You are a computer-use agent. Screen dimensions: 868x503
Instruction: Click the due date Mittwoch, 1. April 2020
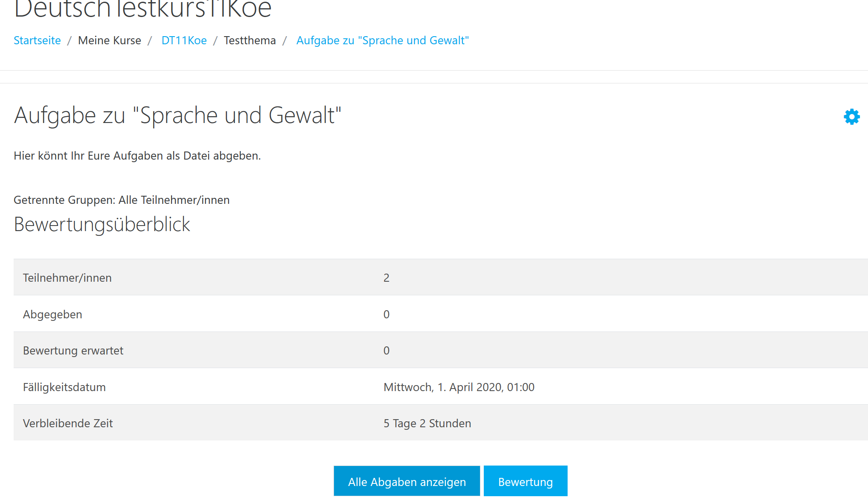[459, 387]
